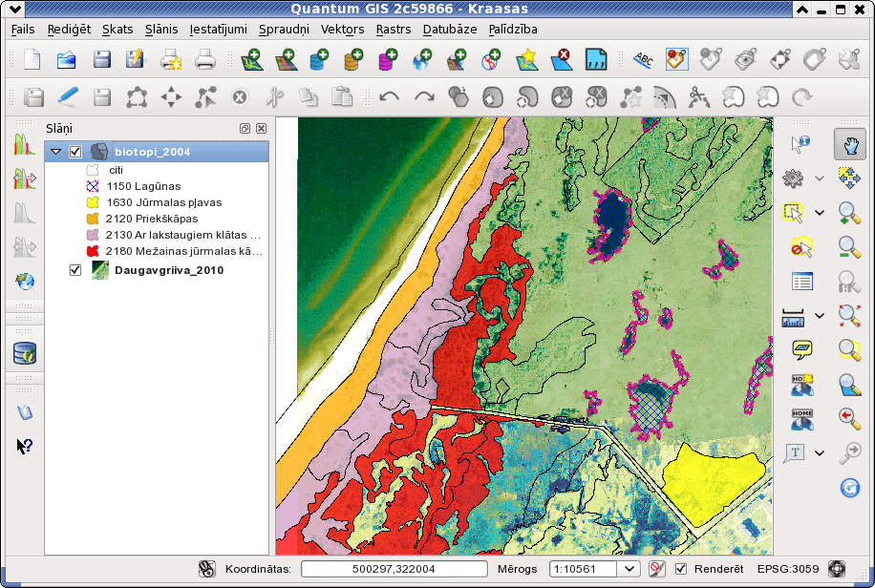875x588 pixels.
Task: Click the Move Feature icon
Action: pos(171,97)
